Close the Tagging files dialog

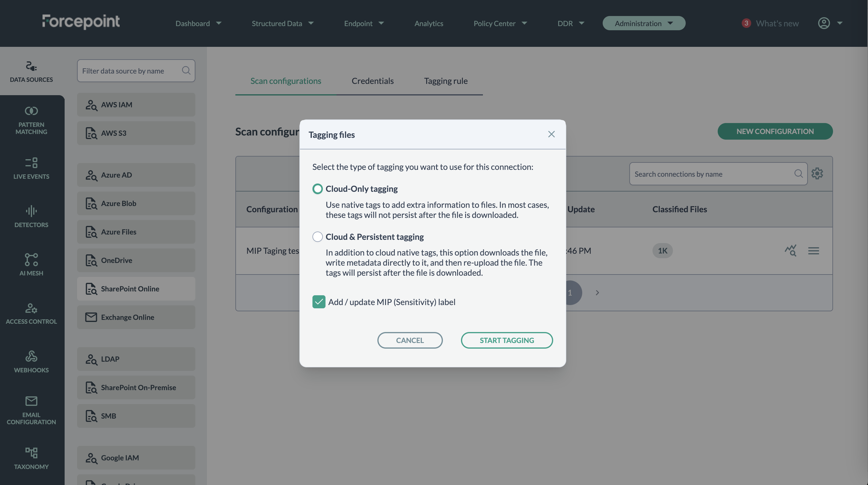[551, 134]
